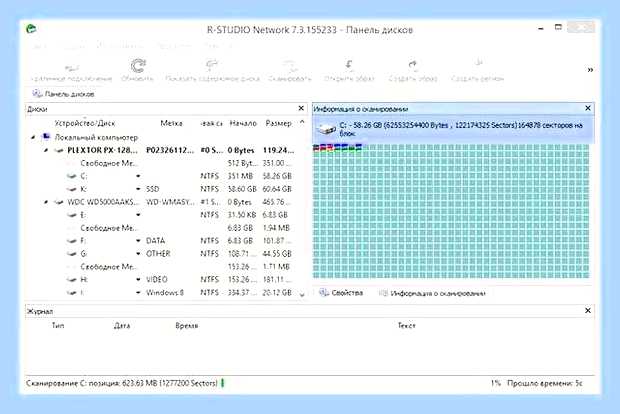Image resolution: width=620 pixels, height=414 pixels.
Task: Click the OTHER label cell
Action: click(x=158, y=253)
